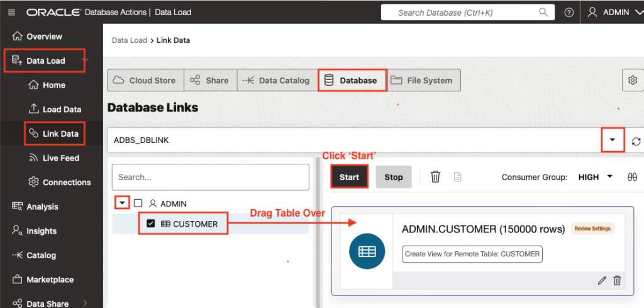Select the Data Catalog tab
644x308 pixels.
277,80
